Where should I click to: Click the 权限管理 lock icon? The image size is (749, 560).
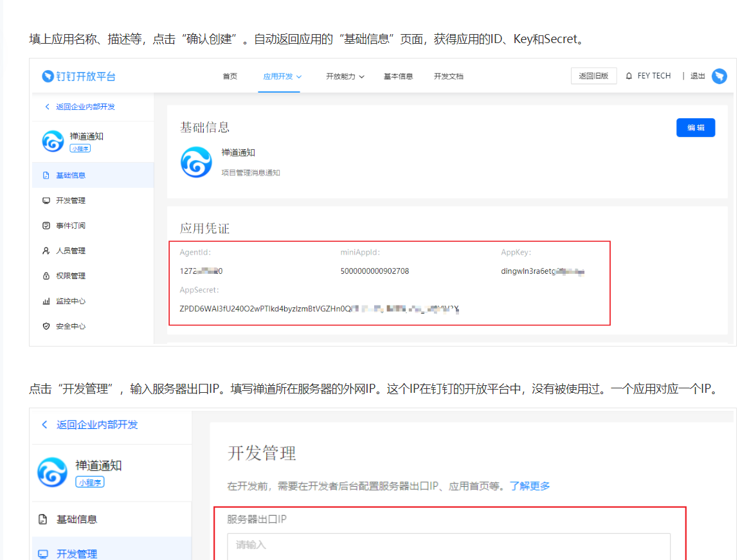[46, 276]
